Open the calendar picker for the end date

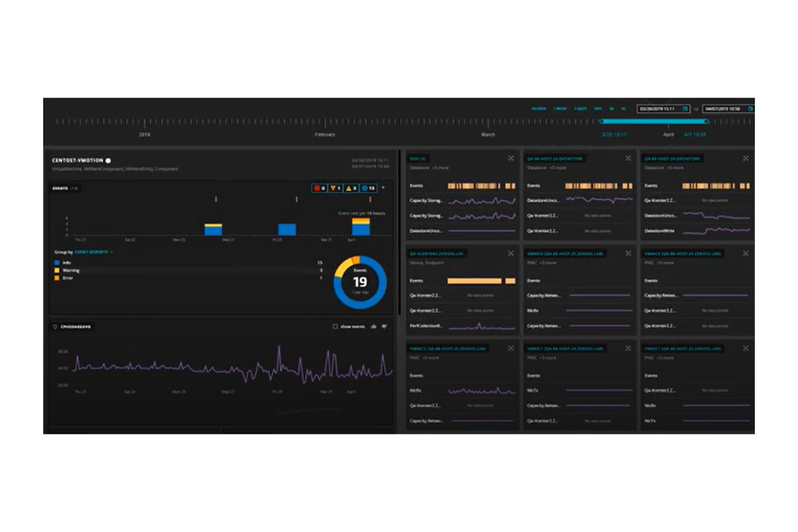(750, 109)
